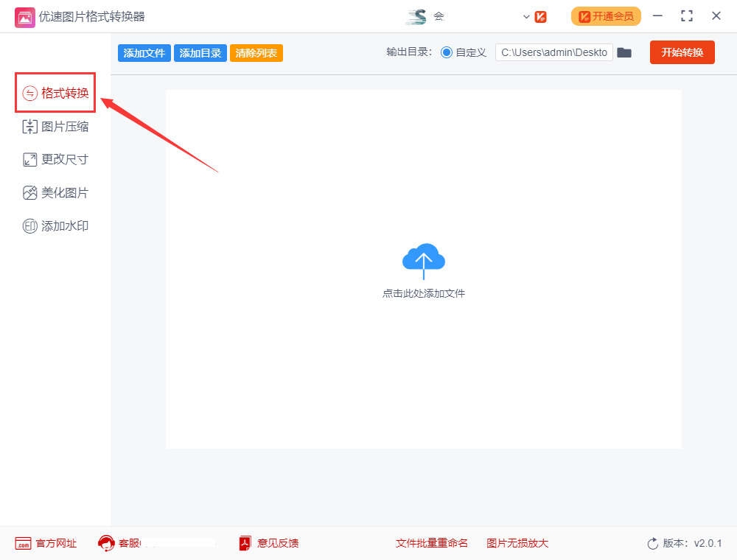Click the 美化图片 picture icon
The image size is (737, 560).
pyautogui.click(x=29, y=192)
